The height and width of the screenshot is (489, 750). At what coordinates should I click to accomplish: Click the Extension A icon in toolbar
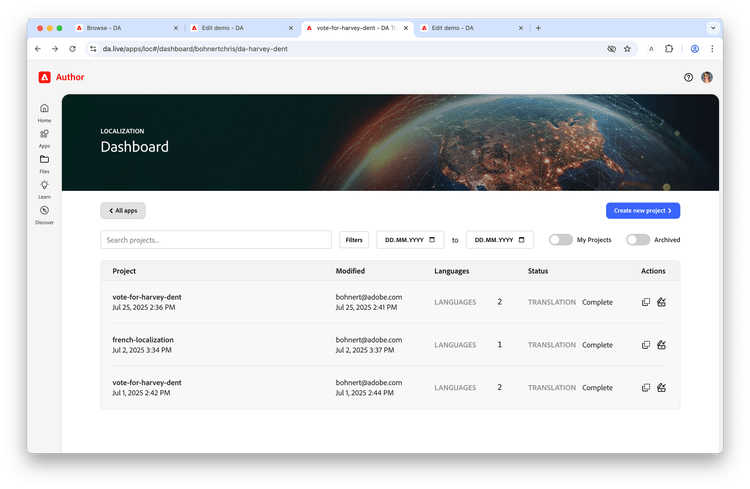(651, 49)
